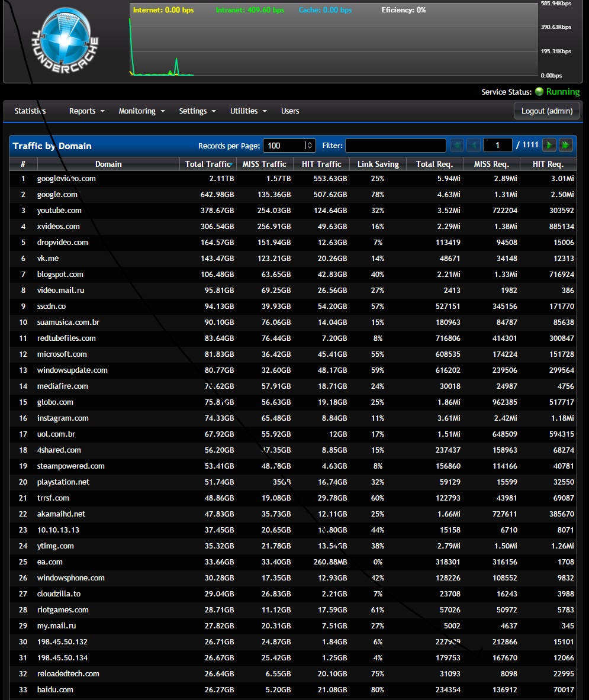
Task: Click the riotgames.com domain entry
Action: point(63,610)
